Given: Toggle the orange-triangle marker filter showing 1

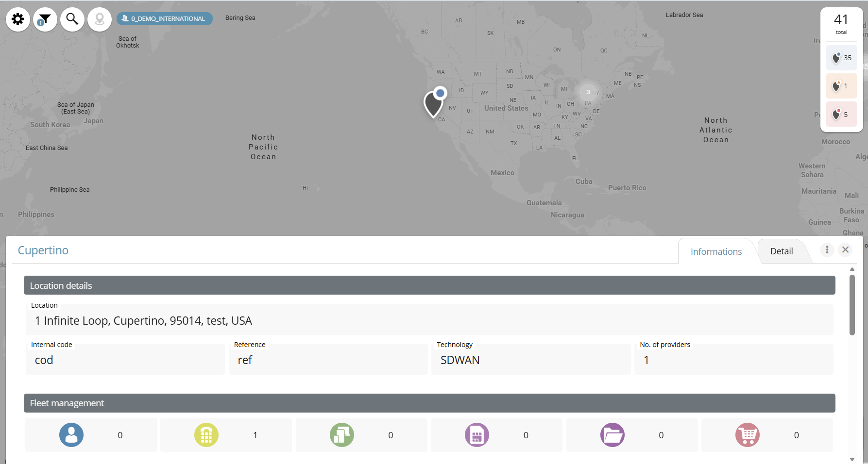Looking at the screenshot, I should pyautogui.click(x=841, y=86).
